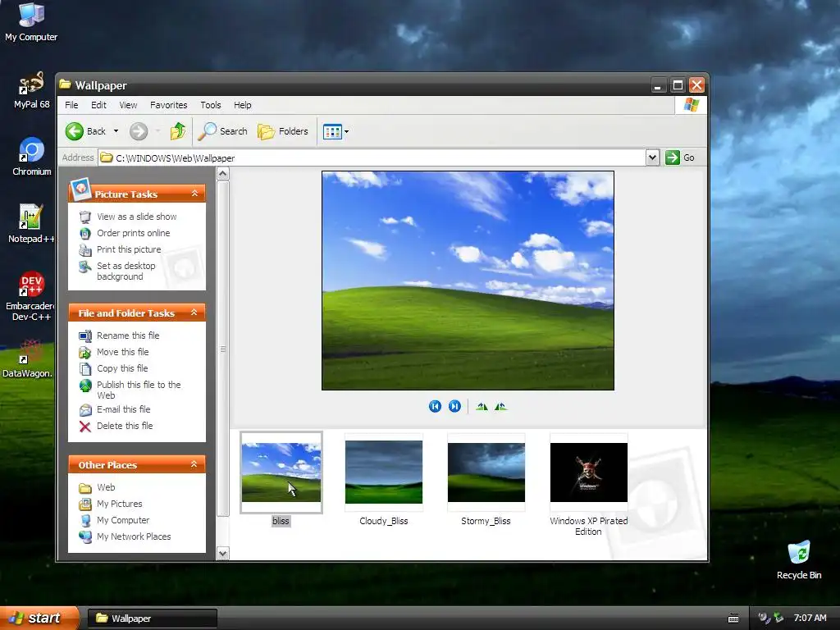
Task: Select the MyPal 68 desktop icon
Action: click(x=31, y=90)
